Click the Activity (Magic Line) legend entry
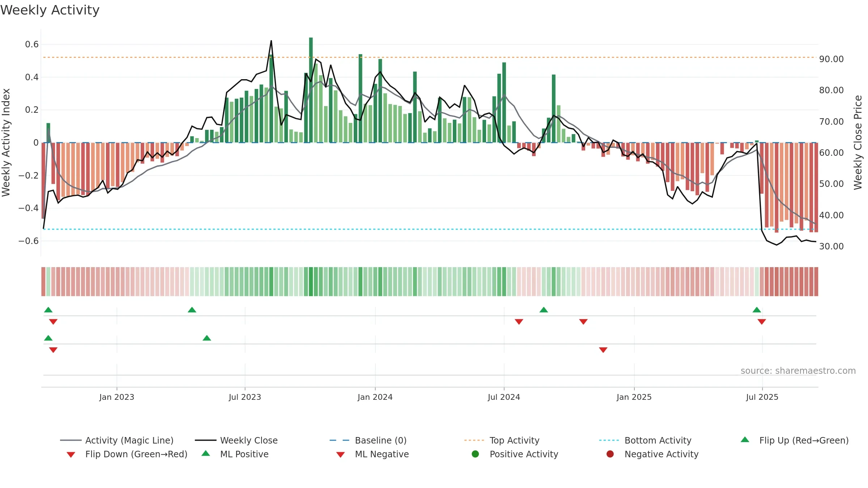868x488 pixels. tap(117, 440)
